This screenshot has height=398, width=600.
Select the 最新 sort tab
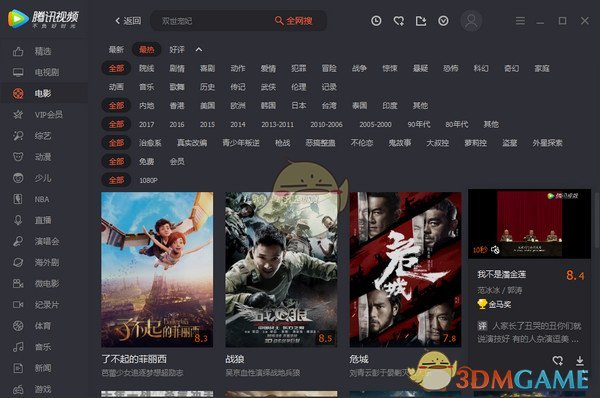116,49
